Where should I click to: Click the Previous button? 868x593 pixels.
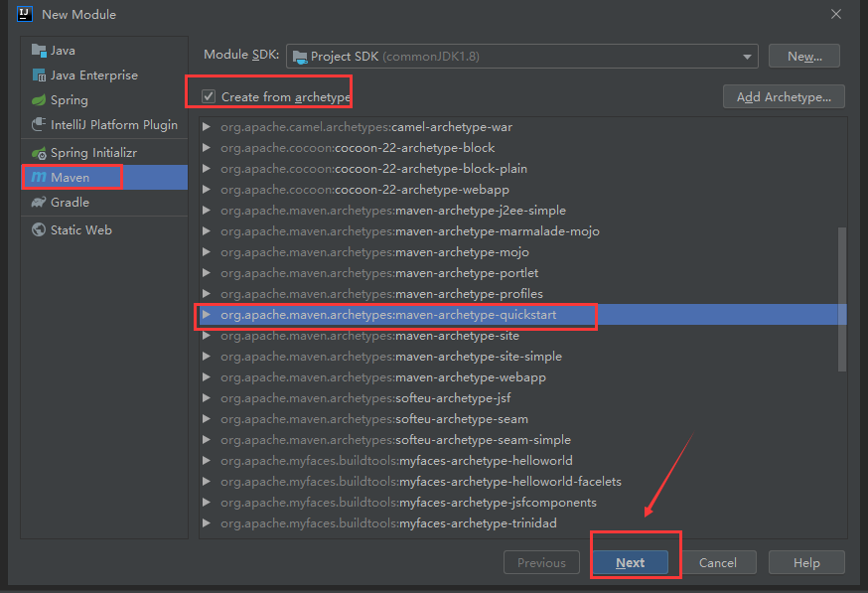click(x=541, y=562)
